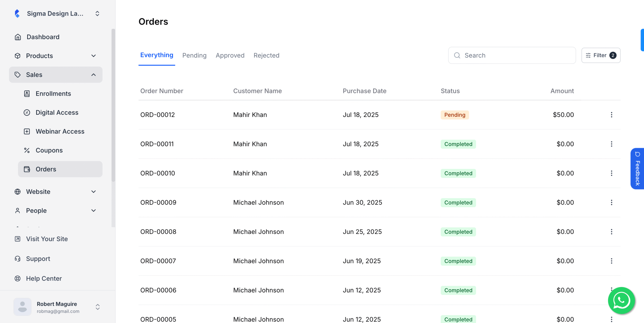Click the Orders wallet icon
This screenshot has width=644, height=323.
[27, 169]
